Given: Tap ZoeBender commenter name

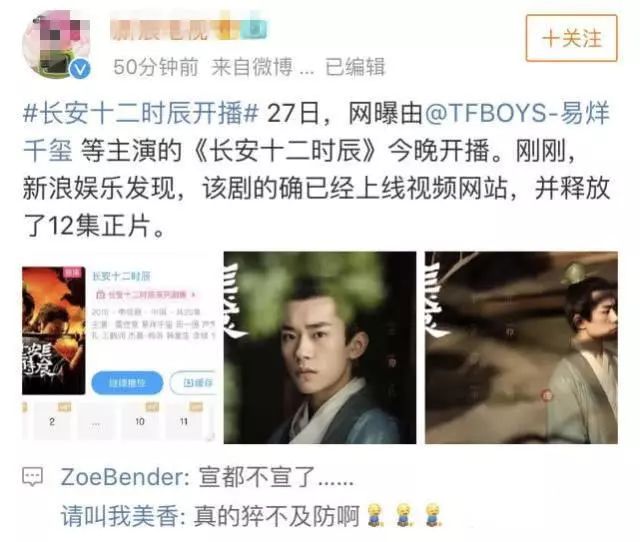Looking at the screenshot, I should pyautogui.click(x=122, y=477).
